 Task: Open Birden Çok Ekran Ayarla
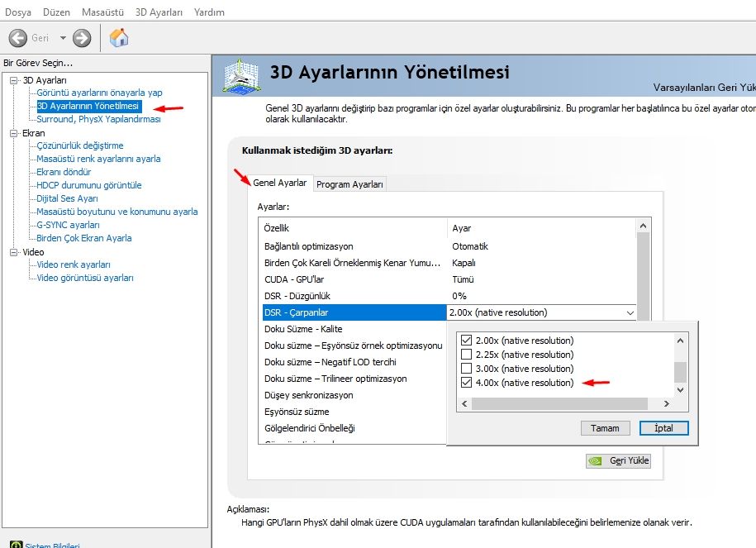pyautogui.click(x=84, y=238)
